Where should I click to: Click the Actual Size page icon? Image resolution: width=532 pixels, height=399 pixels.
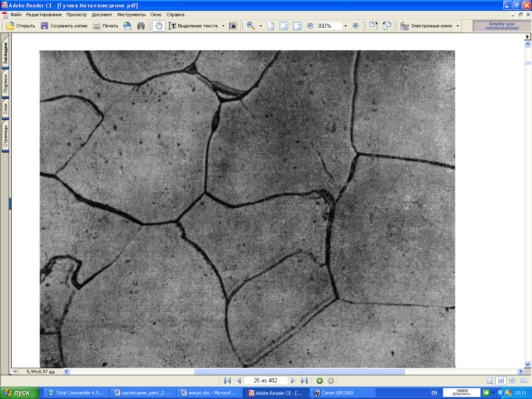tap(271, 26)
